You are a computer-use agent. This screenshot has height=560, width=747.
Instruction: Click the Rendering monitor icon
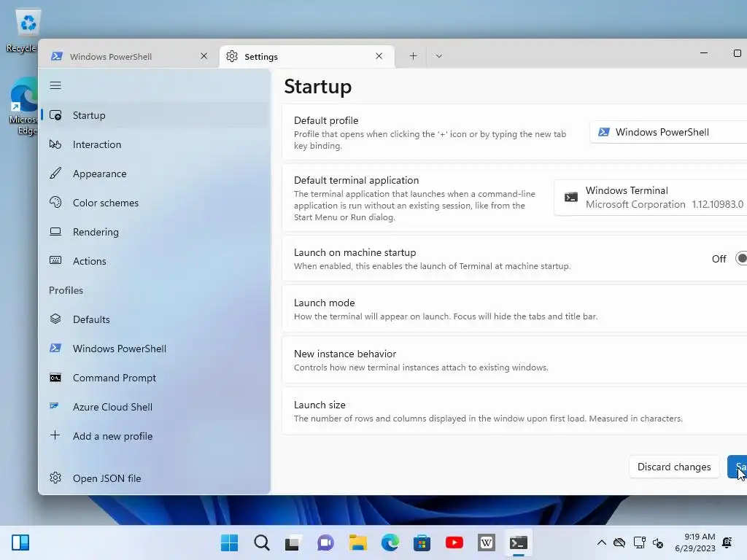(55, 232)
